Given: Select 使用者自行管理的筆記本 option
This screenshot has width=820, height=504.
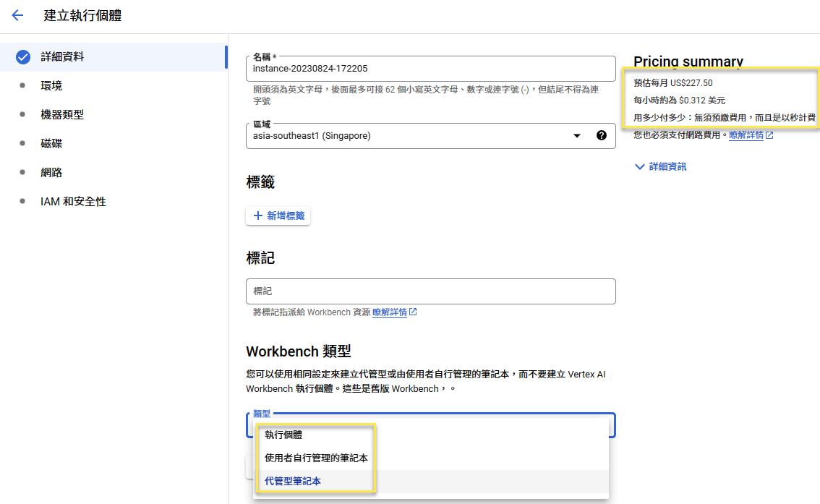Looking at the screenshot, I should pyautogui.click(x=316, y=458).
